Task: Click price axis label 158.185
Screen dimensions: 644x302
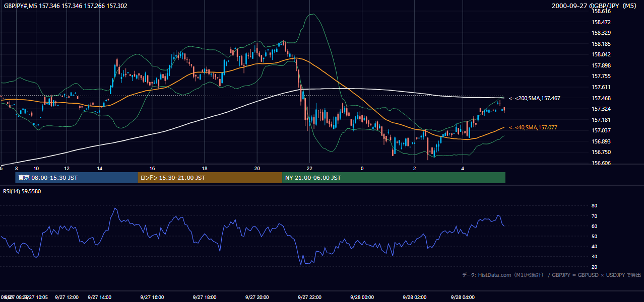Action: coord(601,44)
